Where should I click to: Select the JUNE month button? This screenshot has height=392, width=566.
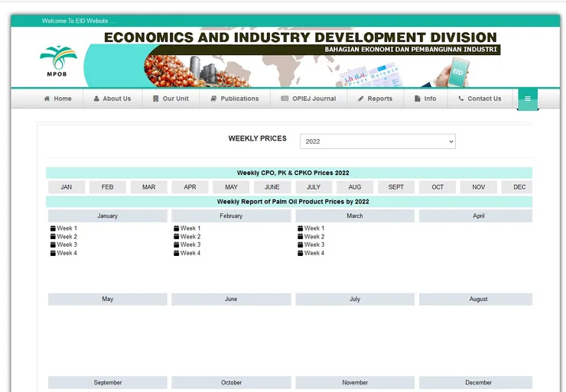coord(272,187)
